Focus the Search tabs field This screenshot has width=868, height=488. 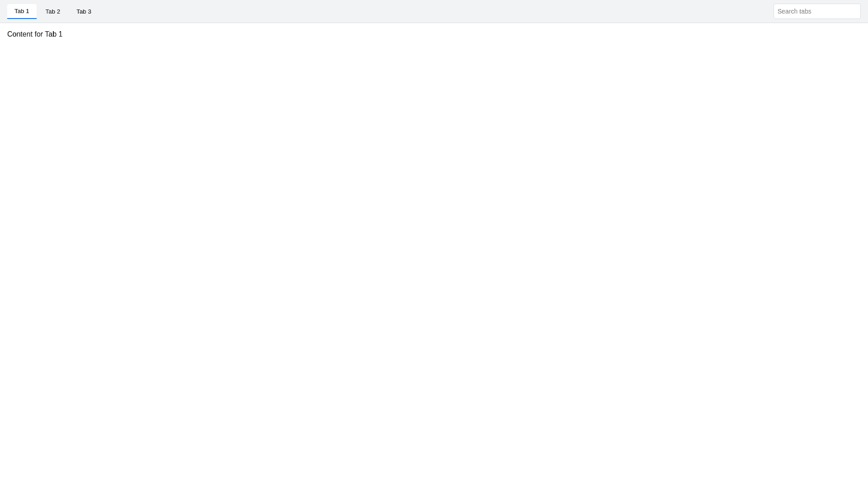tap(817, 11)
